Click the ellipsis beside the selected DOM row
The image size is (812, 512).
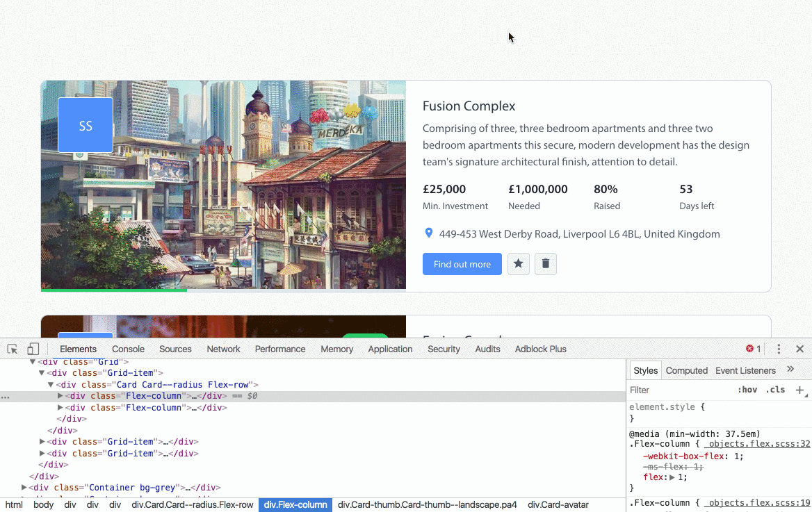5,397
